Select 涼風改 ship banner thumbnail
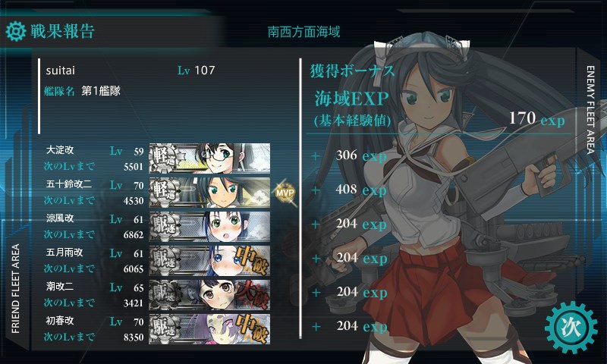The height and width of the screenshot is (364, 607). [209, 226]
